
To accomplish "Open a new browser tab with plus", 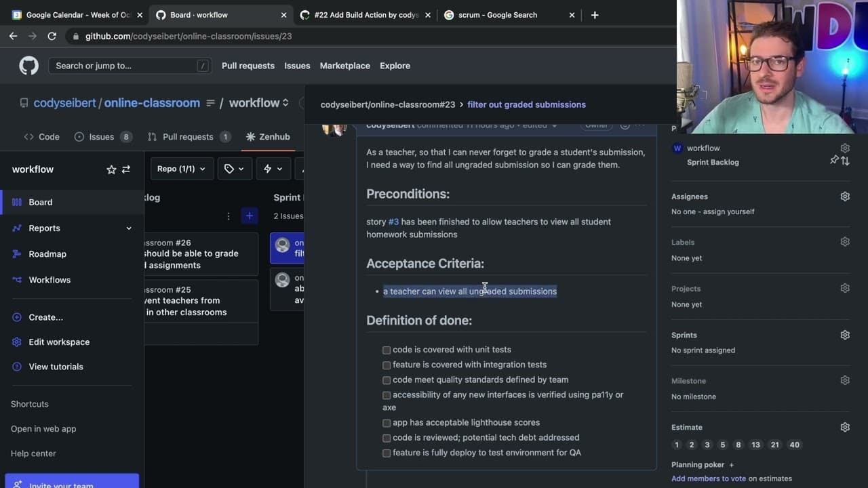I will 595,15.
